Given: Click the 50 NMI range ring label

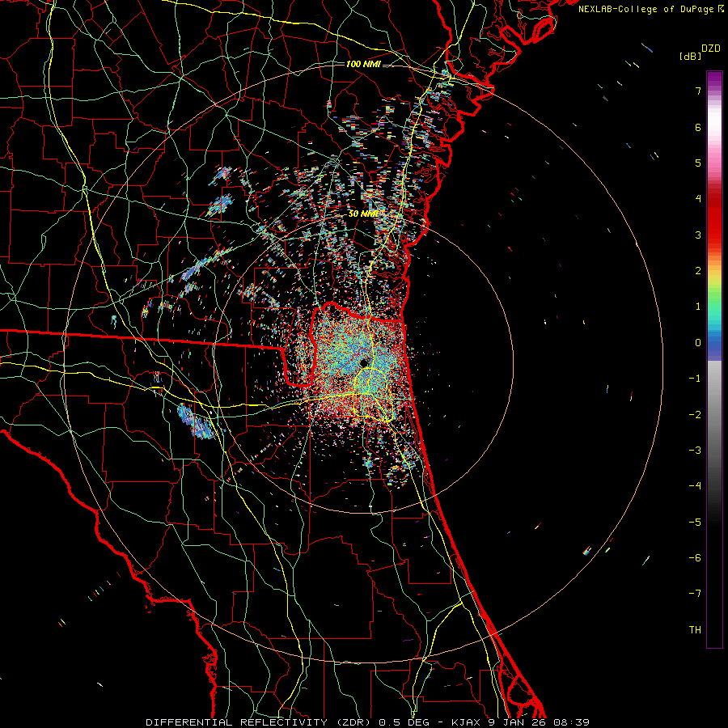Looking at the screenshot, I should (x=363, y=214).
